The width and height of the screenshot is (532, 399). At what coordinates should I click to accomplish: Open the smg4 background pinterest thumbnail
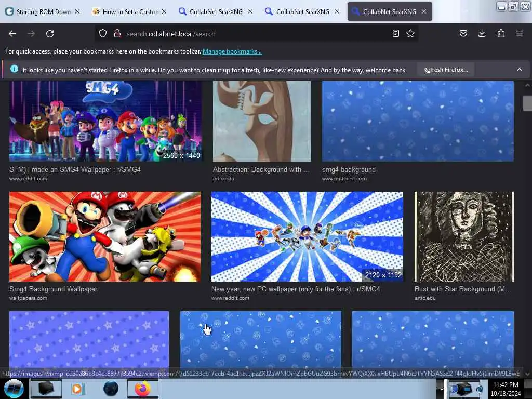click(418, 121)
